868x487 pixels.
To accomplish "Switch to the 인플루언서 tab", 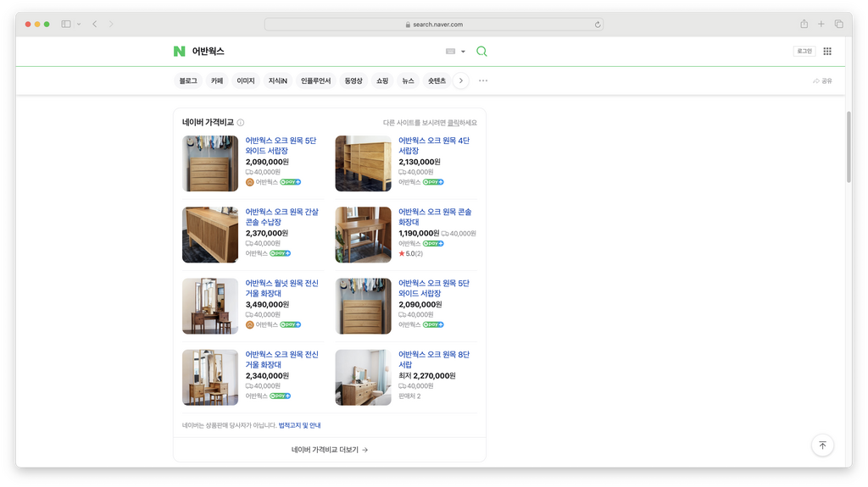I will pos(315,80).
